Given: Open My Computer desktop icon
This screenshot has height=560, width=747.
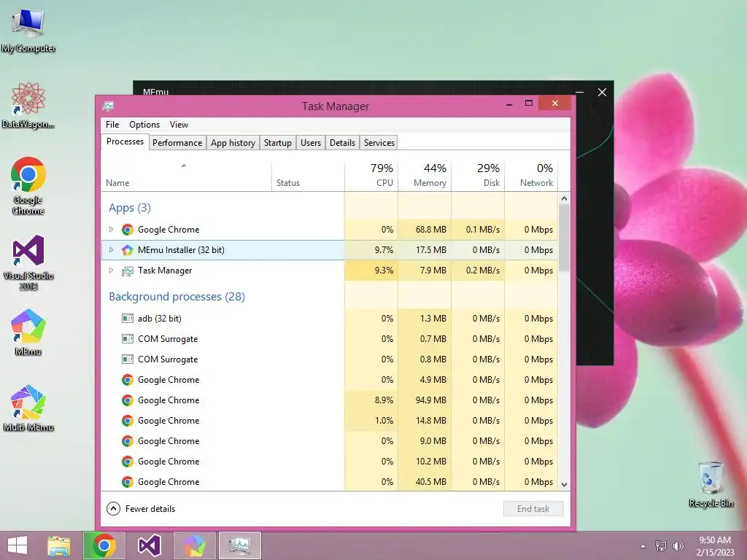Looking at the screenshot, I should click(x=28, y=31).
